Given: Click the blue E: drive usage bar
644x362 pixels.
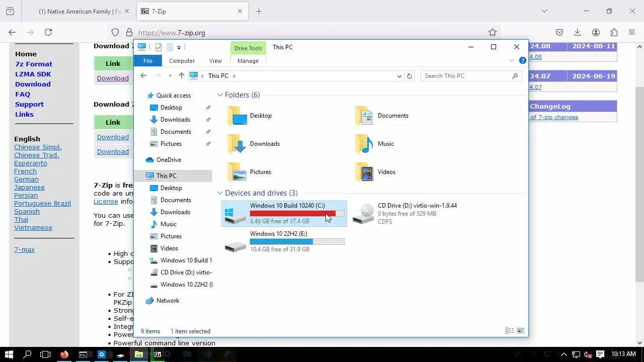Looking at the screenshot, I should click(297, 242).
